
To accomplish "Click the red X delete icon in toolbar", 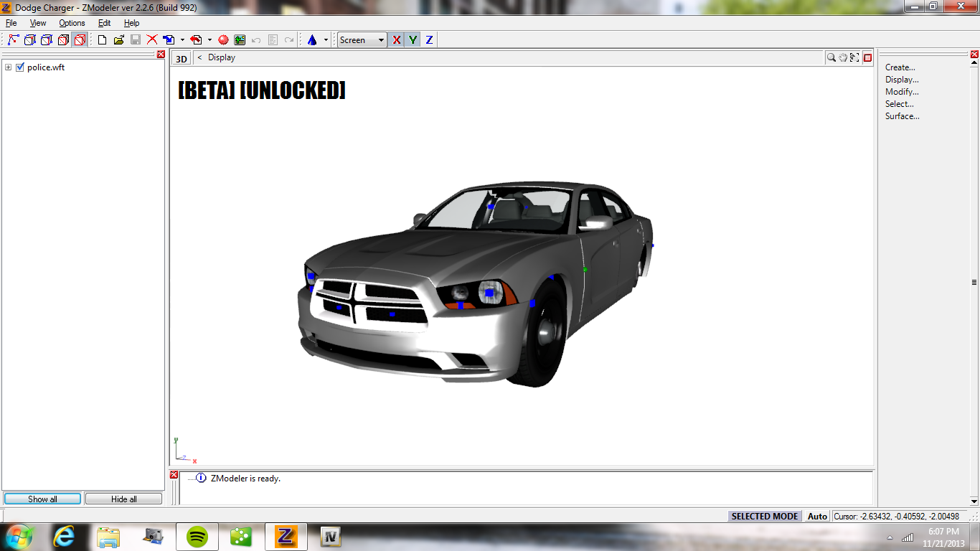I will pos(152,40).
